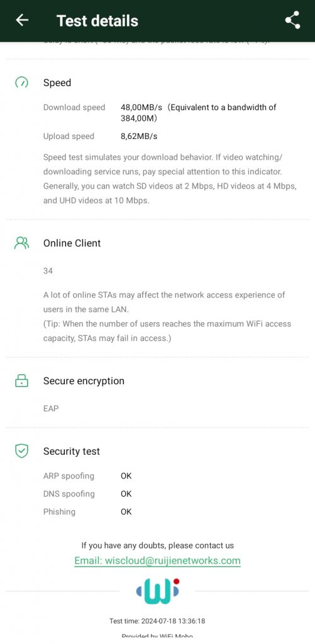Screen dimensions: 315x644
Task: Tap the Phishing OK result
Action: pos(126,512)
